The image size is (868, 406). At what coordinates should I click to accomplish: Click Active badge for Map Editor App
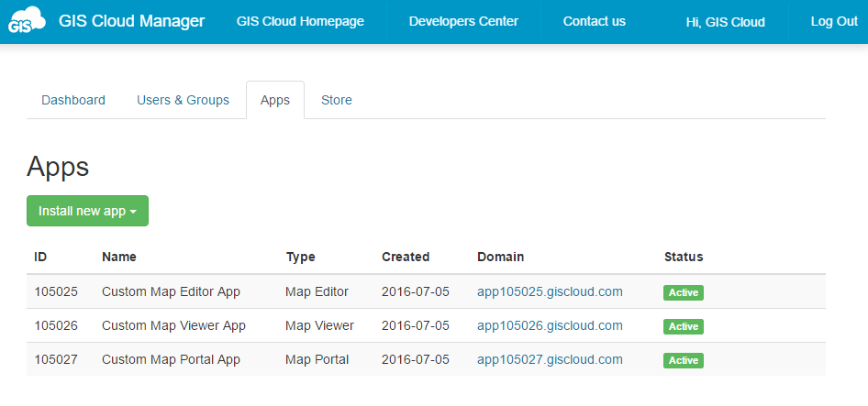pyautogui.click(x=683, y=292)
